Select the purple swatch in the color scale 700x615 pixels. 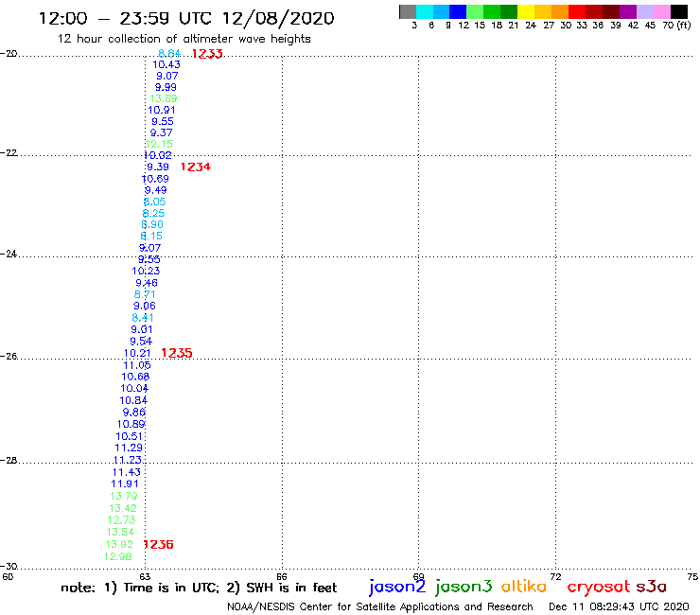coord(628,11)
